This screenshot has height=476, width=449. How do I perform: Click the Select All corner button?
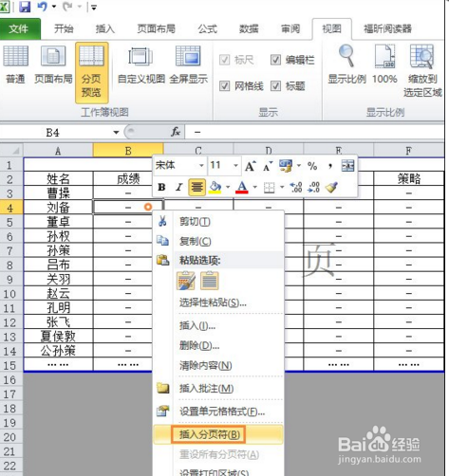[x=11, y=150]
